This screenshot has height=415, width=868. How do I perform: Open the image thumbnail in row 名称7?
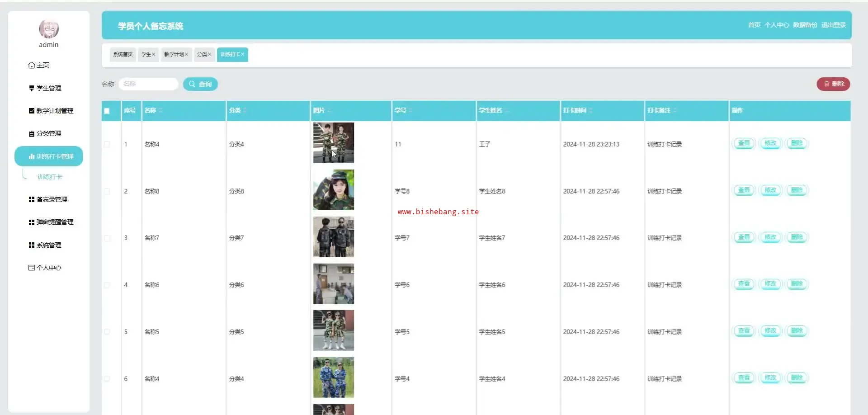point(334,237)
